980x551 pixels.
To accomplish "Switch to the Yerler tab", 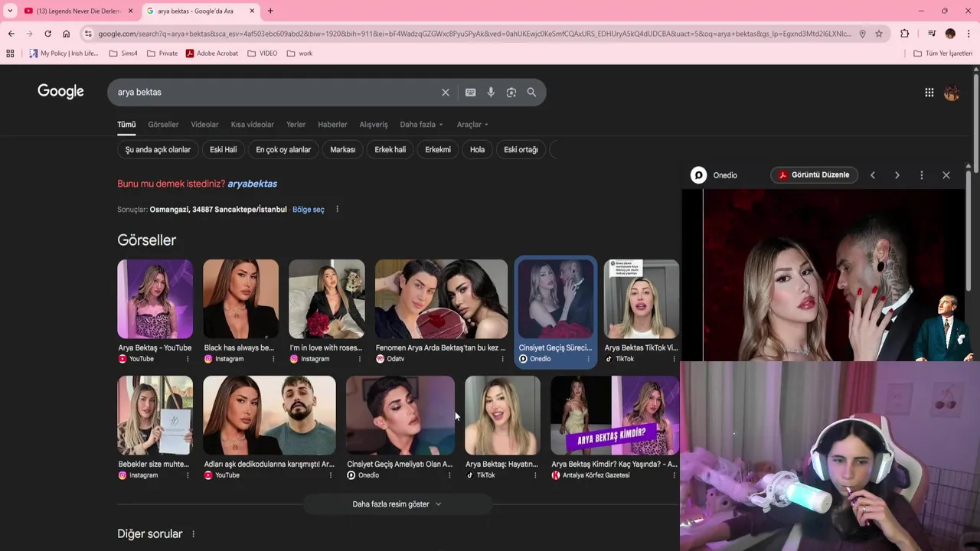I will pyautogui.click(x=296, y=125).
